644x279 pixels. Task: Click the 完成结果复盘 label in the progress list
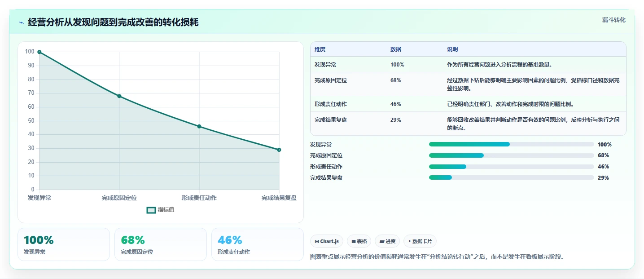tap(327, 178)
